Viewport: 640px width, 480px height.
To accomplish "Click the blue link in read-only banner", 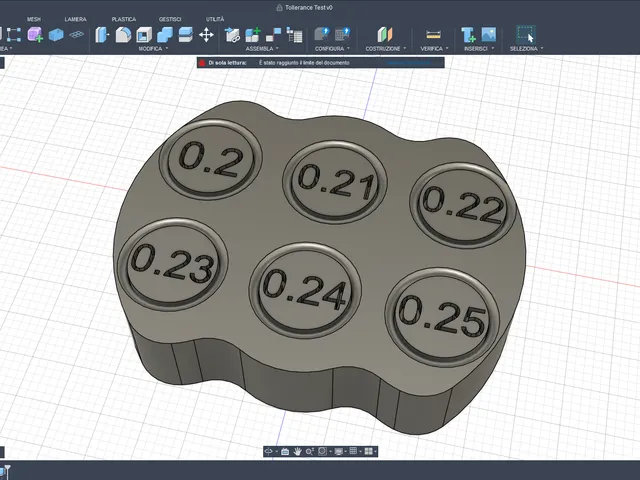I will pyautogui.click(x=409, y=63).
